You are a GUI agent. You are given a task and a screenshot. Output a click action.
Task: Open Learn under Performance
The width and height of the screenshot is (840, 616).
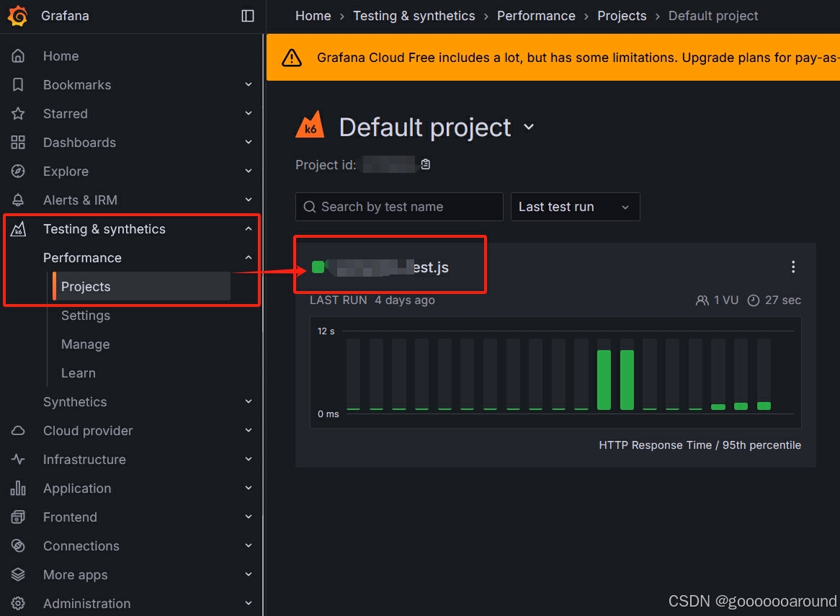(79, 373)
